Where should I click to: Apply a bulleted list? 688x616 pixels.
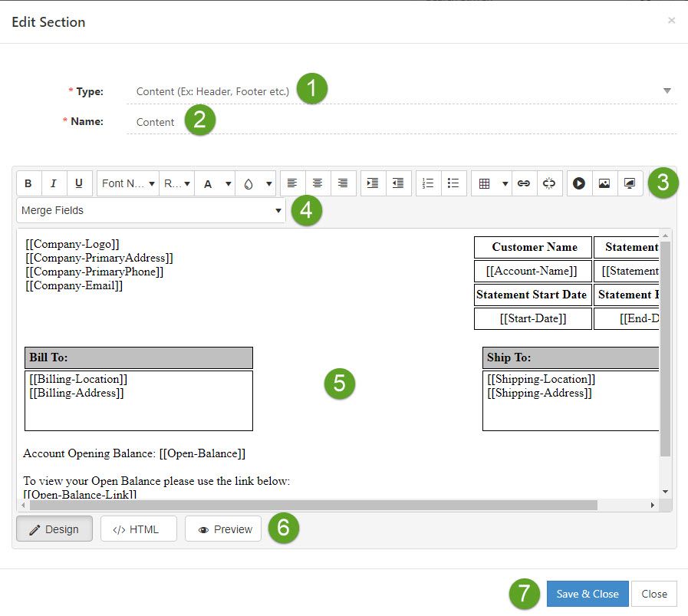pyautogui.click(x=454, y=183)
